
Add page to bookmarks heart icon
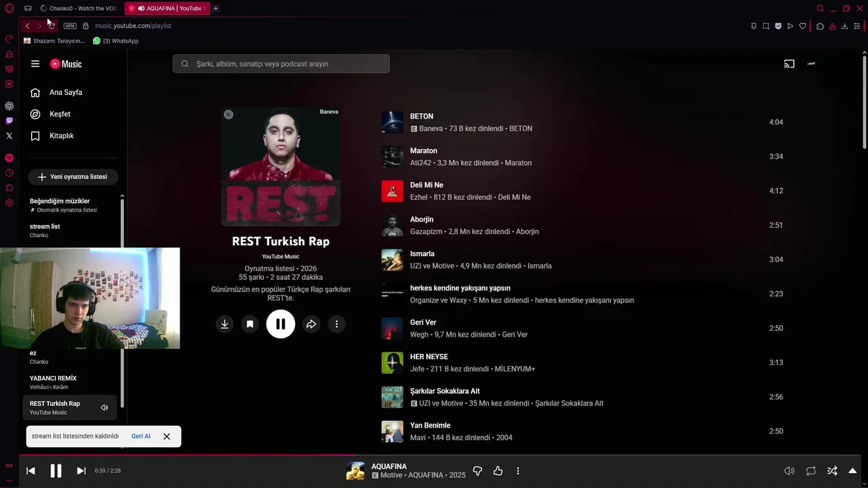802,26
